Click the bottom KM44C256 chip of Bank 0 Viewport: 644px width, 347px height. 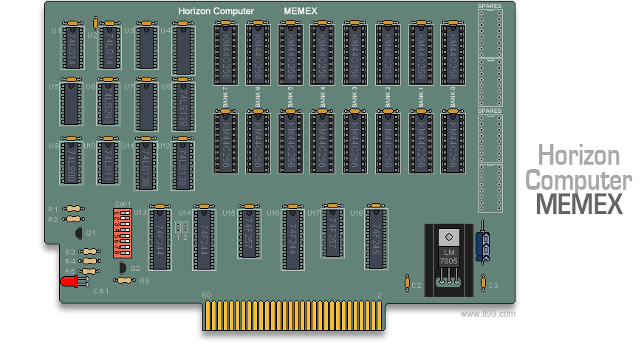point(453,143)
